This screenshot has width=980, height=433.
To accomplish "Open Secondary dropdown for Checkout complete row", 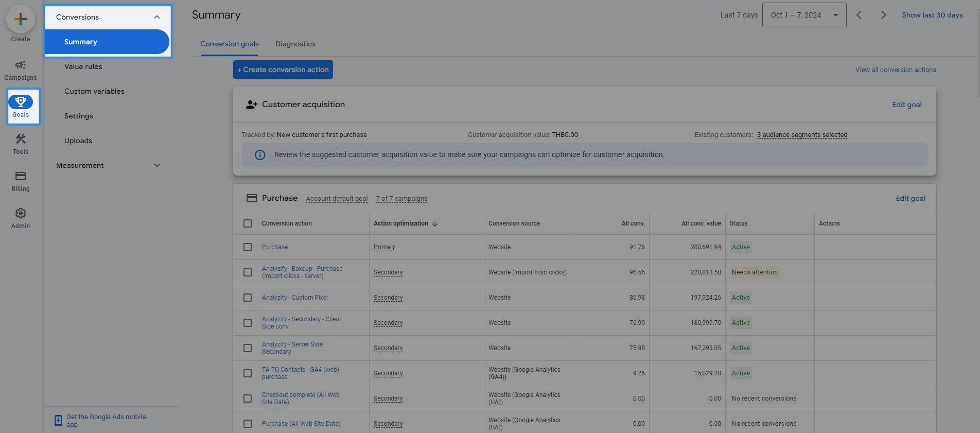I will [388, 399].
